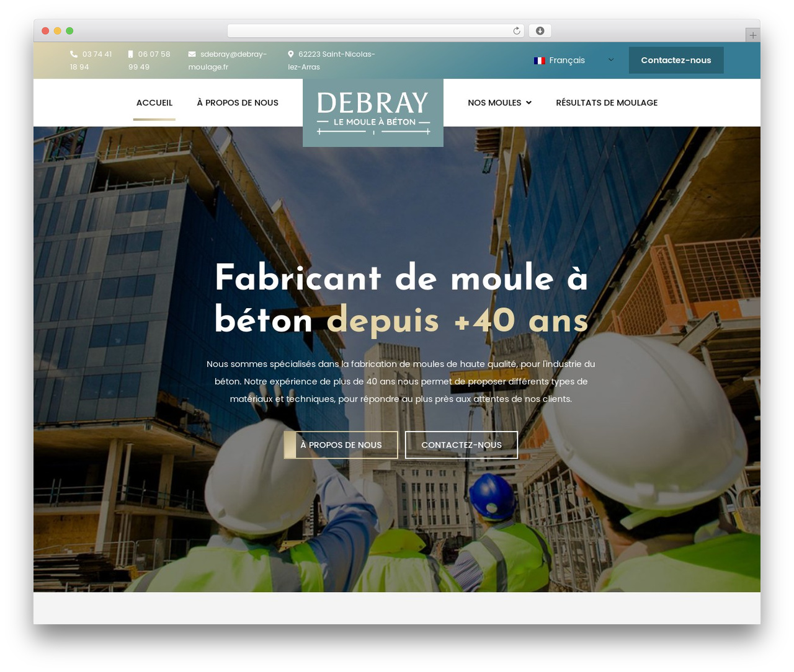
Task: Click the mobile phone icon
Action: tap(130, 55)
